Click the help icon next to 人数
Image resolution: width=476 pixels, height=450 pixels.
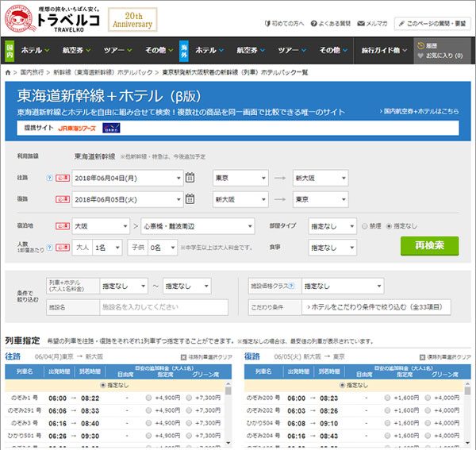49,248
